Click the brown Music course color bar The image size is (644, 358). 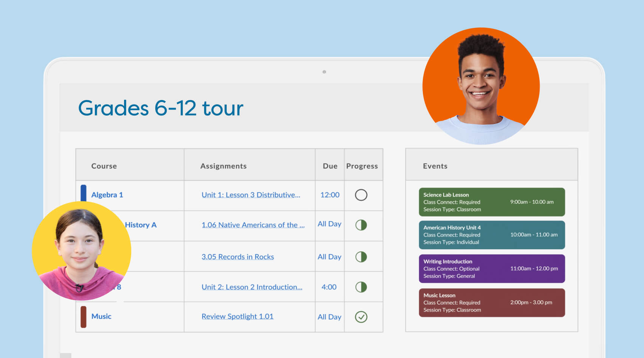(84, 316)
